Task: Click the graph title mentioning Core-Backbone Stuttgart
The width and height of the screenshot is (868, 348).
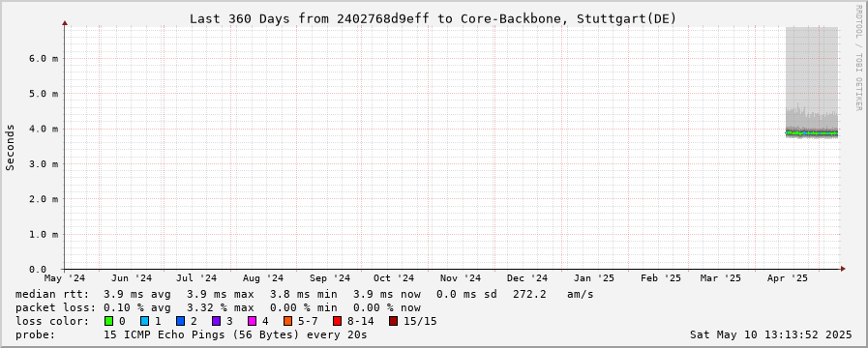Action: tap(433, 18)
